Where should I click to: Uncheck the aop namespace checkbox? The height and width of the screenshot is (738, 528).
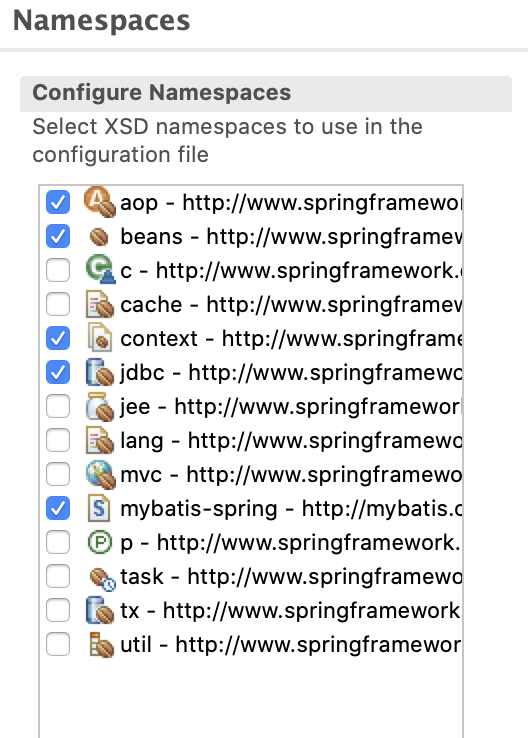58,202
